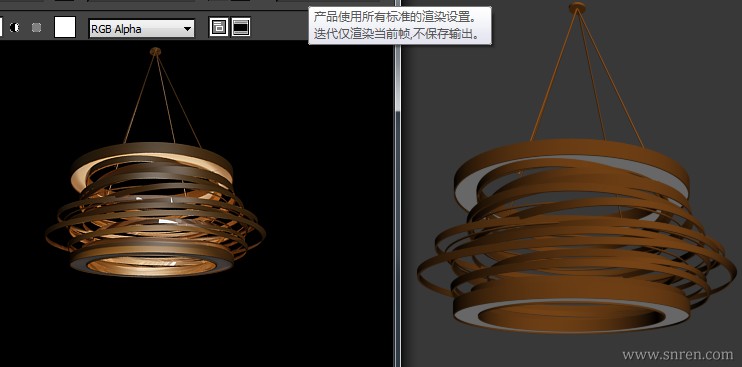Screen dimensions: 742x367
Task: Open the RGB Alpha channel dropdown
Action: point(141,28)
